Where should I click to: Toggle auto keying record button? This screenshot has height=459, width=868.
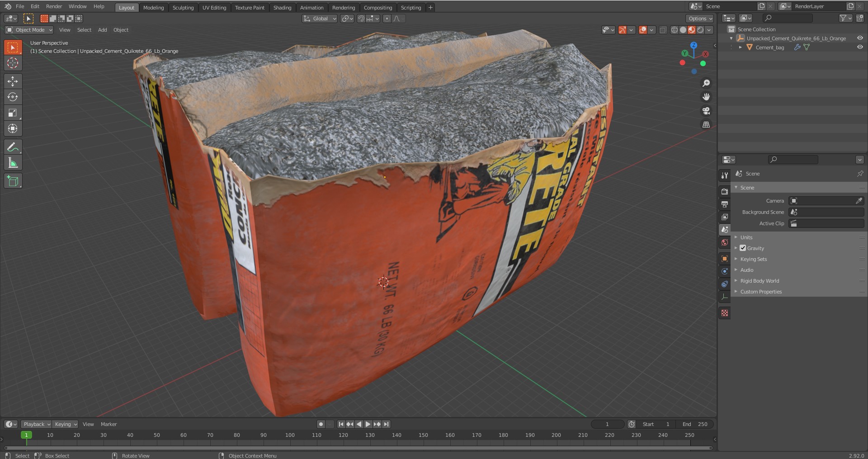321,424
